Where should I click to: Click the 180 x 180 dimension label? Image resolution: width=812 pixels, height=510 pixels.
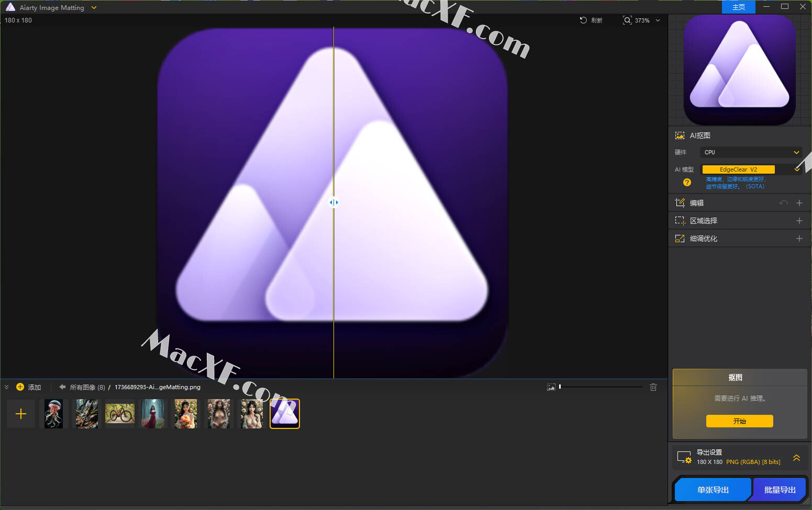pos(18,20)
